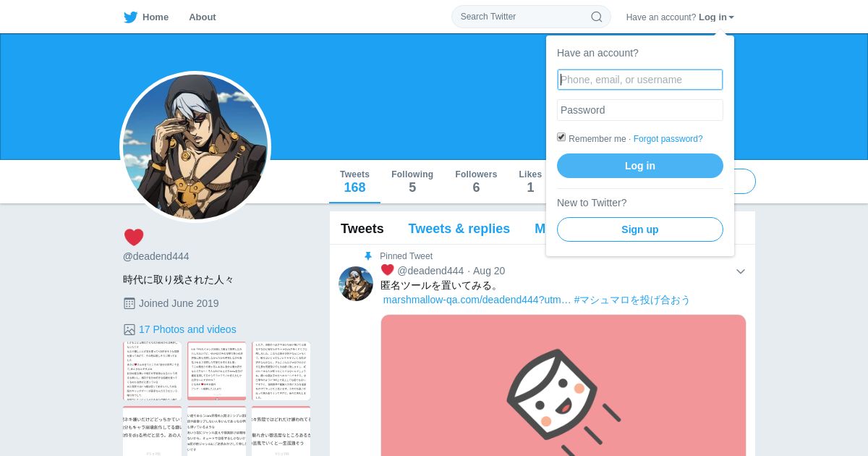The image size is (868, 456).
Task: Focus the Phone, email, or username field
Action: (640, 80)
